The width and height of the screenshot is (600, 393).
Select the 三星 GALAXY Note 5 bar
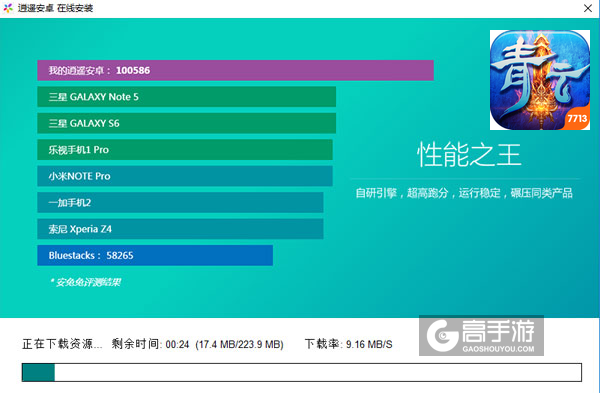[x=186, y=97]
